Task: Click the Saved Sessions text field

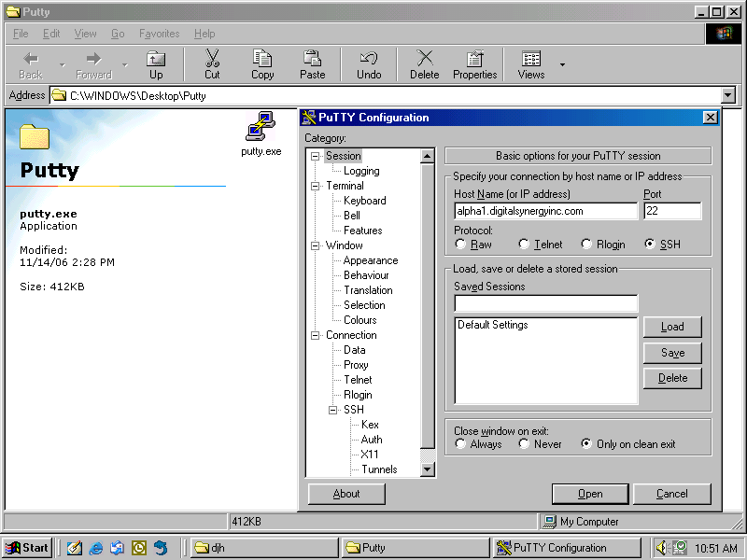Action: coord(546,303)
